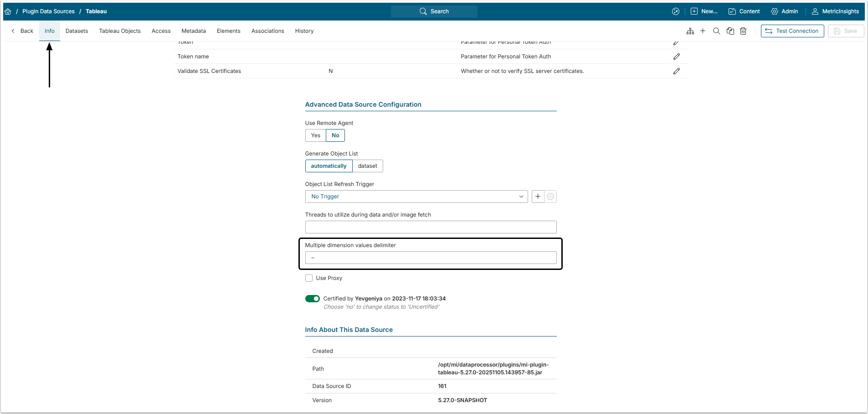Edit the Token name parameter pencil icon
868x414 pixels.
click(677, 57)
